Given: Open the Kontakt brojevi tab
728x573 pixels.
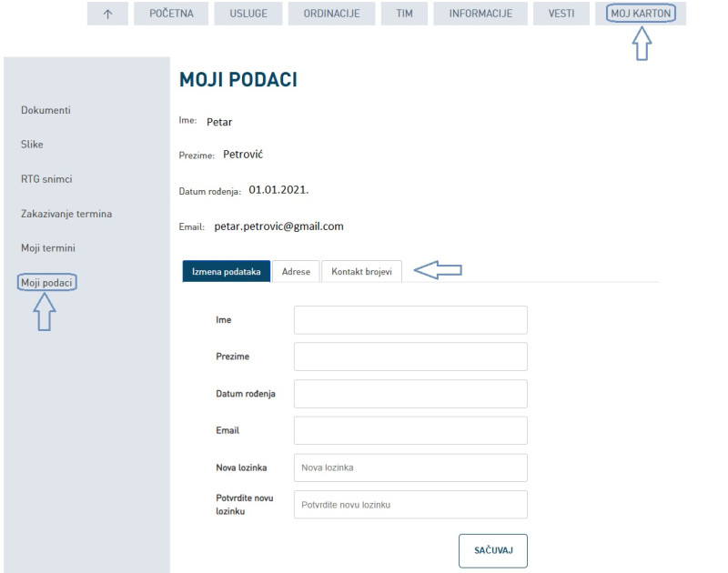Looking at the screenshot, I should coord(361,272).
